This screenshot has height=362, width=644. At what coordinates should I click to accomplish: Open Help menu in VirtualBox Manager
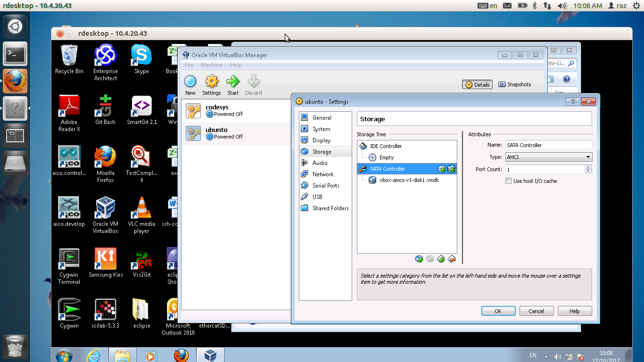point(236,65)
